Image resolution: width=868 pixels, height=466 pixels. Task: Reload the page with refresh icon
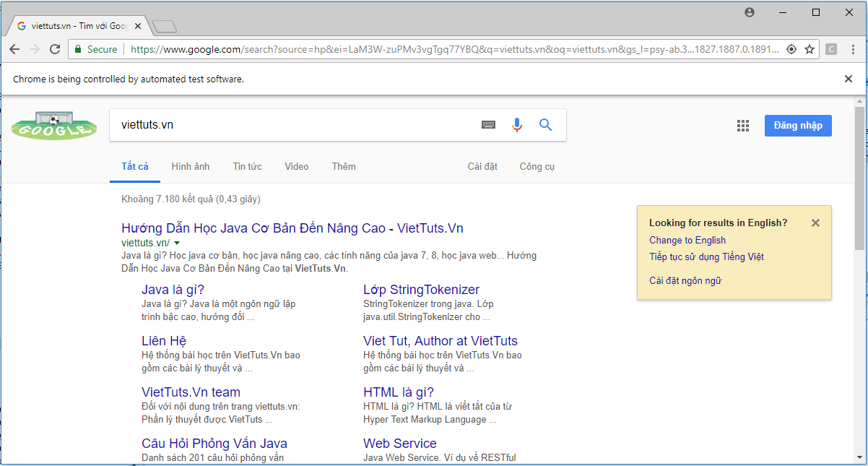pos(55,49)
